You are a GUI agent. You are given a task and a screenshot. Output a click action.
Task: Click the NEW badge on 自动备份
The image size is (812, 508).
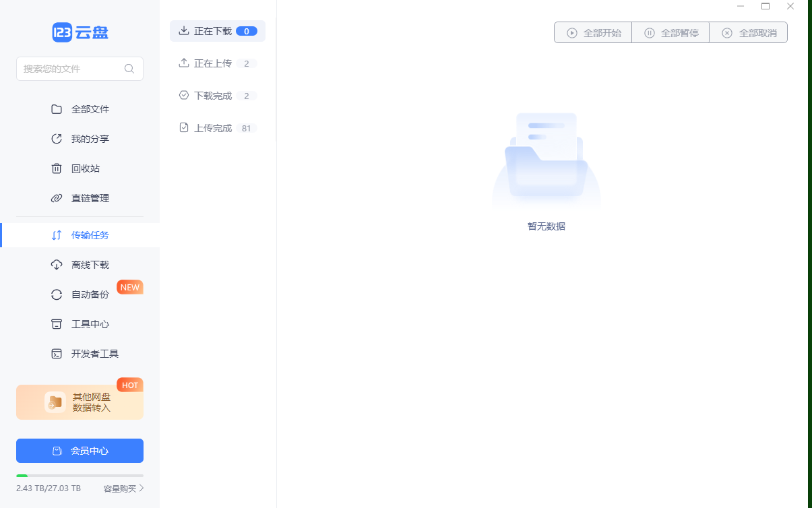tap(130, 287)
